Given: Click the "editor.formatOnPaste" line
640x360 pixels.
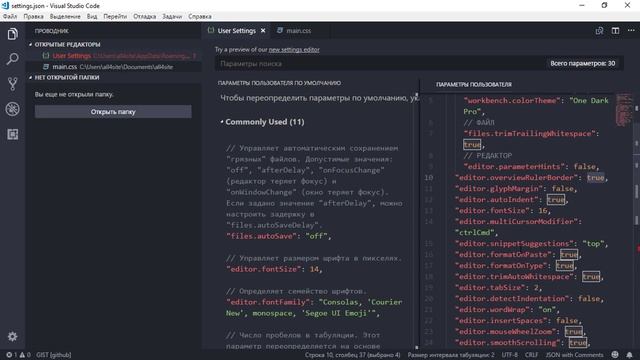Looking at the screenshot, I should click(x=518, y=255).
